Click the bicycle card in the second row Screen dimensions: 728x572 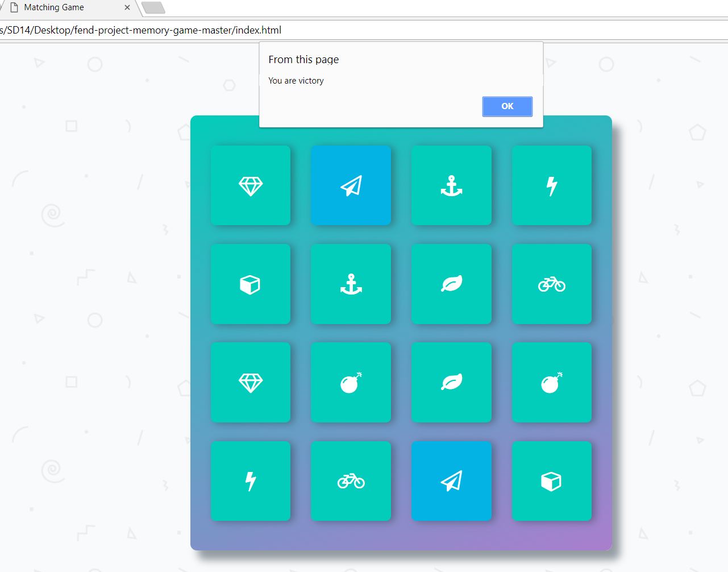[x=552, y=284]
